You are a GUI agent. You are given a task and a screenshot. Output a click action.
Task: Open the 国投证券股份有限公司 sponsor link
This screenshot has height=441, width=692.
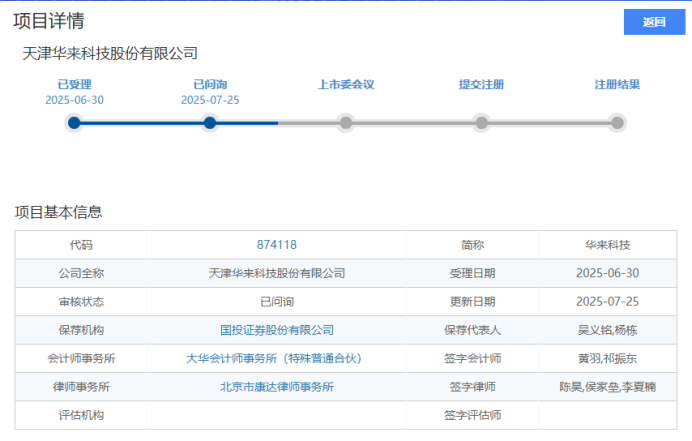tap(277, 330)
